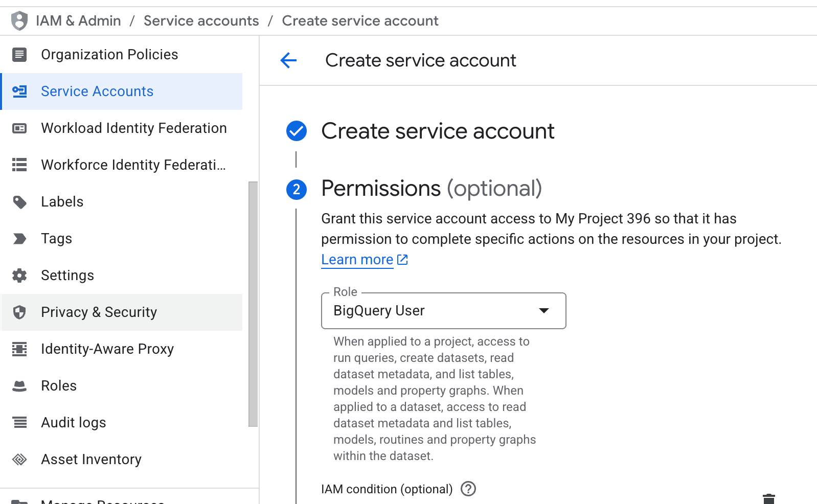The width and height of the screenshot is (817, 504).
Task: Select Workload Identity Federation menu item
Action: click(x=122, y=128)
